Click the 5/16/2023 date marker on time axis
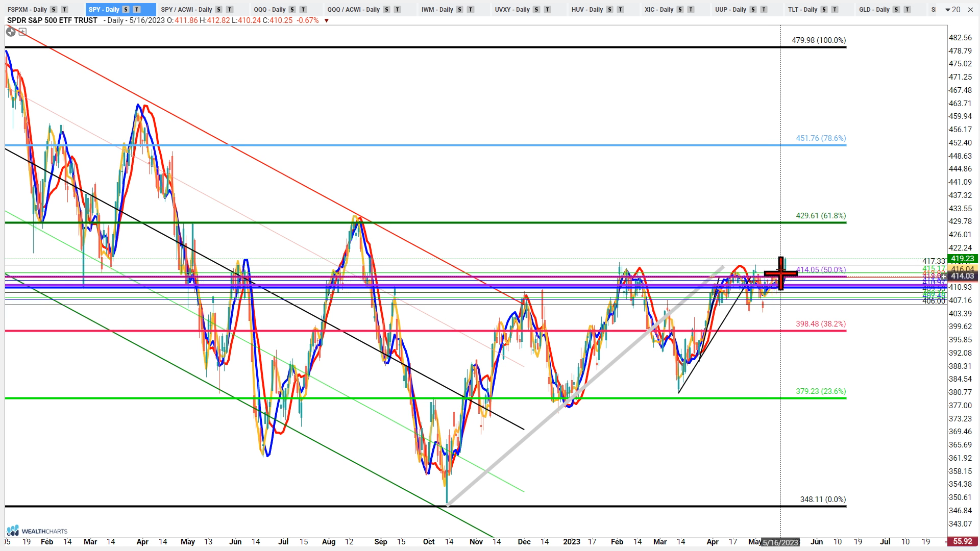The height and width of the screenshot is (551, 980). coord(780,542)
